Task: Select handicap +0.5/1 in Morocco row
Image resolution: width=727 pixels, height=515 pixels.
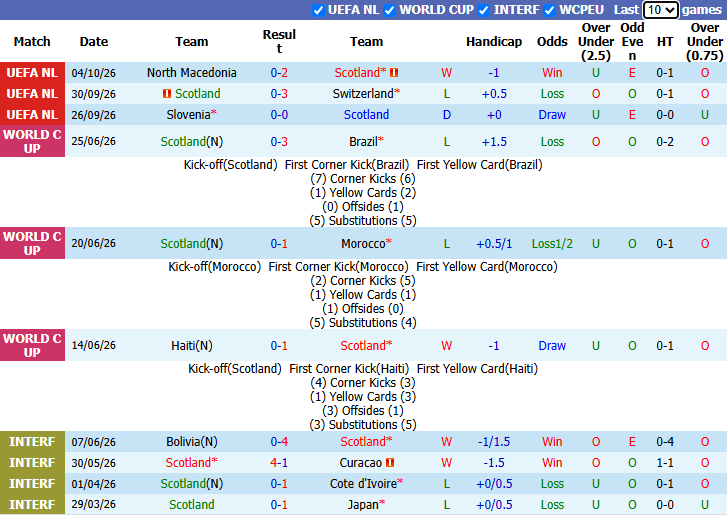Action: tap(494, 243)
